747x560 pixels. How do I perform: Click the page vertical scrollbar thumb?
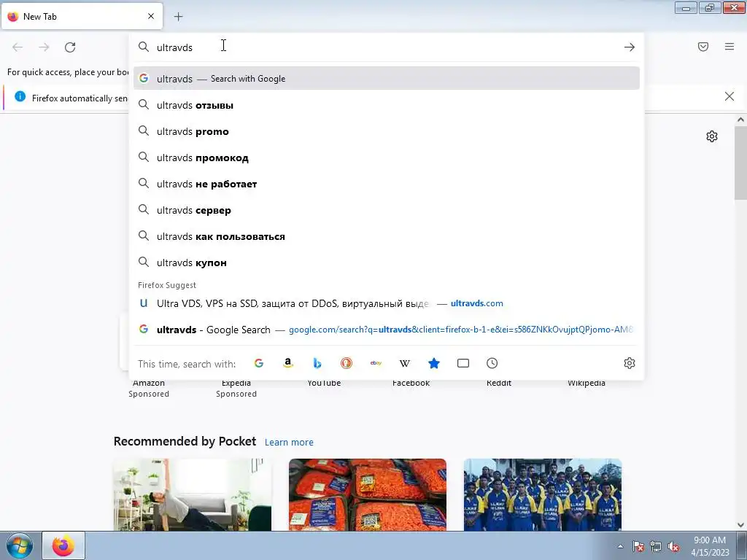[x=740, y=163]
